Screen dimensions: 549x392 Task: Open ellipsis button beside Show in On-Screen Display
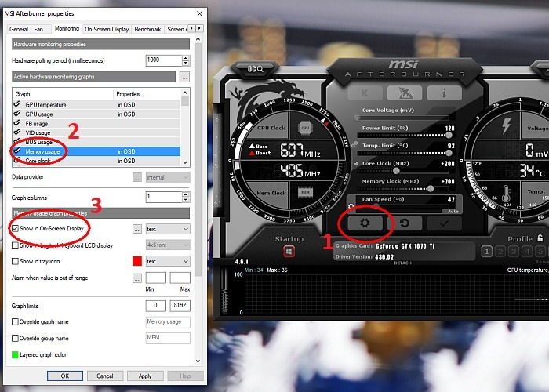[137, 229]
